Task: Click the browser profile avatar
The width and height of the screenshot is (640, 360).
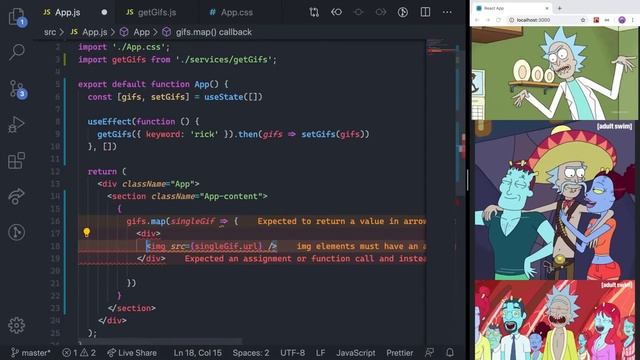Action: tap(622, 20)
